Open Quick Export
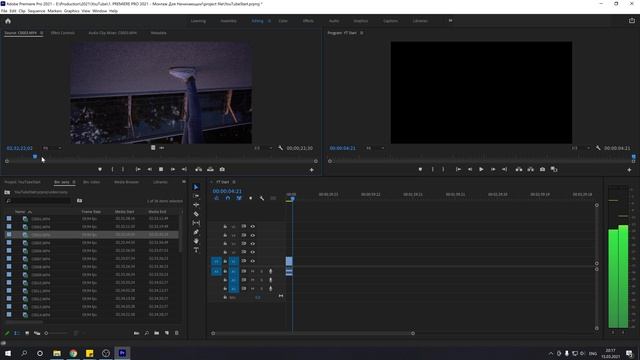The image size is (640, 360). coord(632,20)
